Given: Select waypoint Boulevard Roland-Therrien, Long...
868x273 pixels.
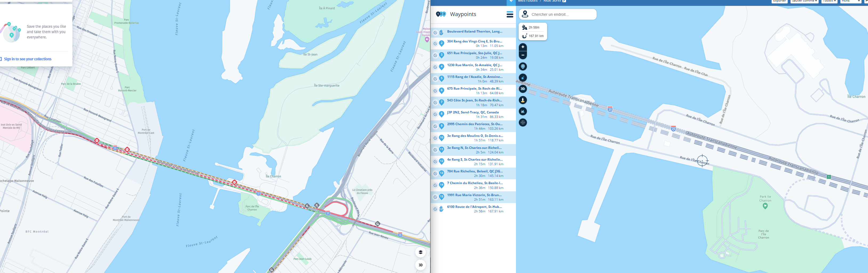Looking at the screenshot, I should (x=473, y=33).
